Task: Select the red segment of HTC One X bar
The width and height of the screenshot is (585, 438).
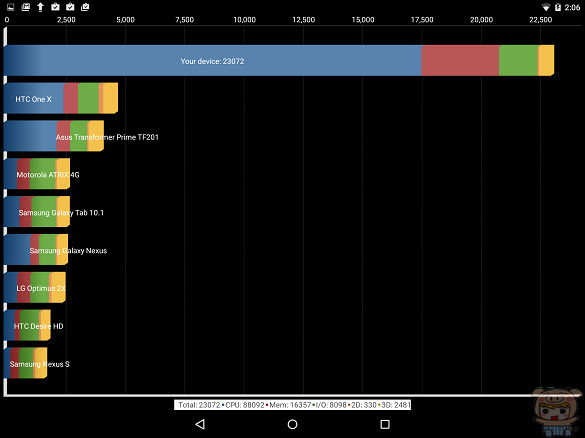Action: point(71,98)
